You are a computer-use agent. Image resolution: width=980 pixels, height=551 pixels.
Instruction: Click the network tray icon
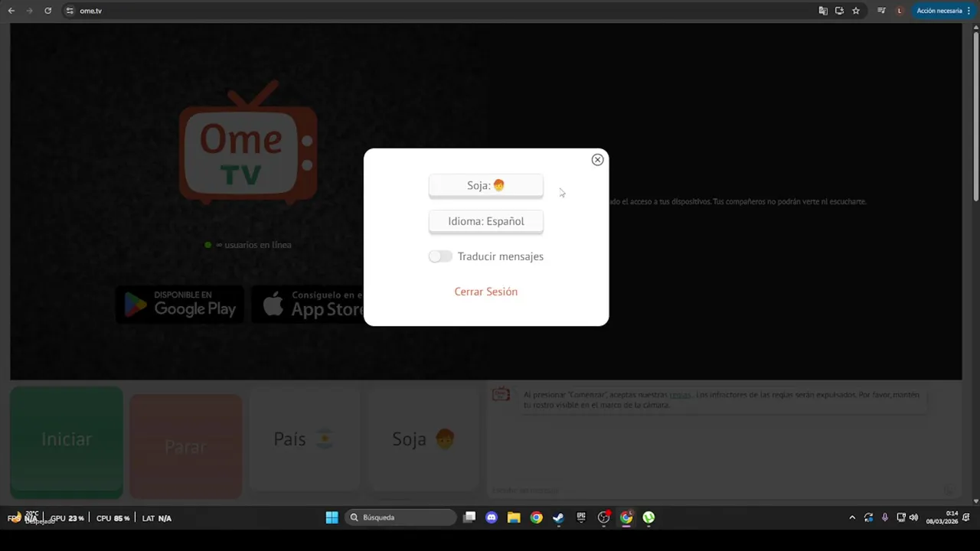point(901,518)
